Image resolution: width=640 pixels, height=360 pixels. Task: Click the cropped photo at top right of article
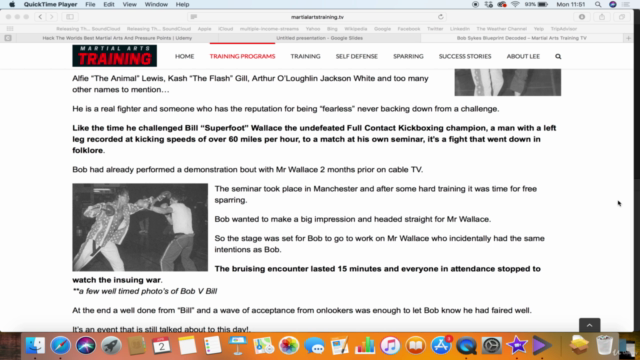click(x=508, y=82)
